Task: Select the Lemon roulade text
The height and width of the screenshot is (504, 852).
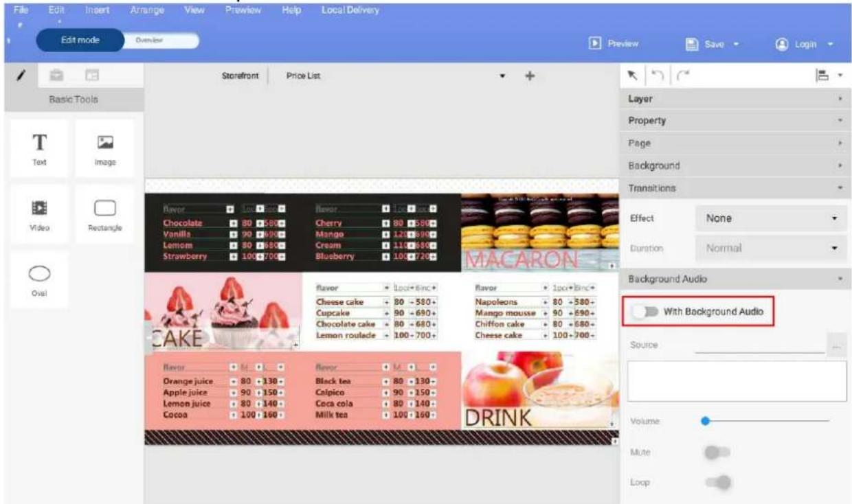Action: [x=346, y=335]
